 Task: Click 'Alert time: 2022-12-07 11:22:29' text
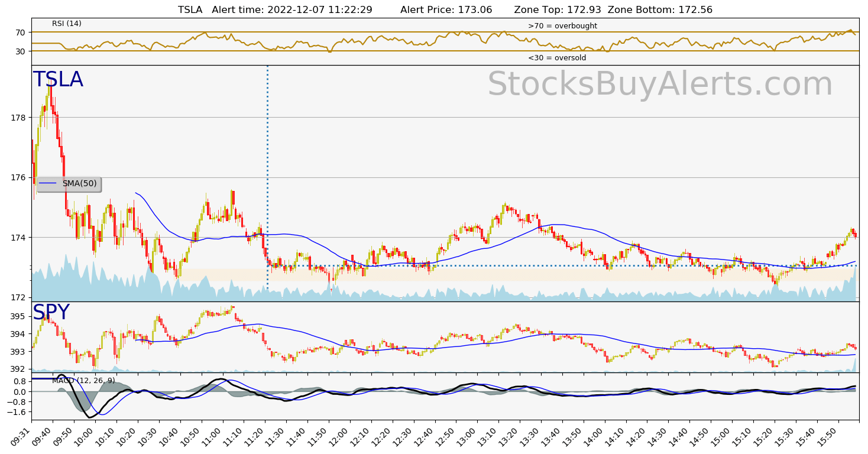pyautogui.click(x=292, y=10)
